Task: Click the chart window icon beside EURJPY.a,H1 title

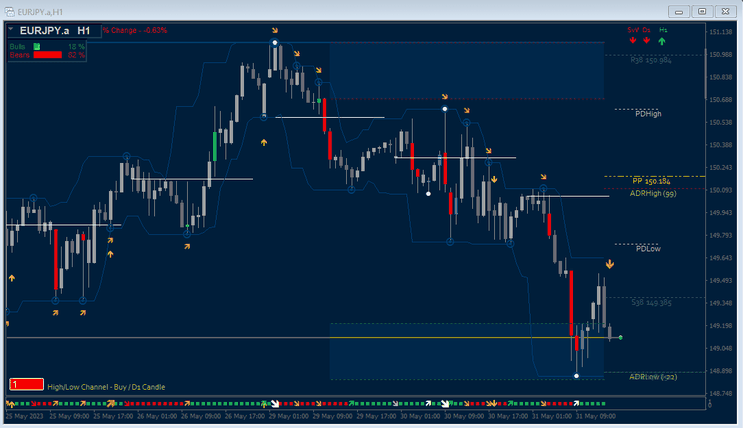Action: tap(9, 11)
